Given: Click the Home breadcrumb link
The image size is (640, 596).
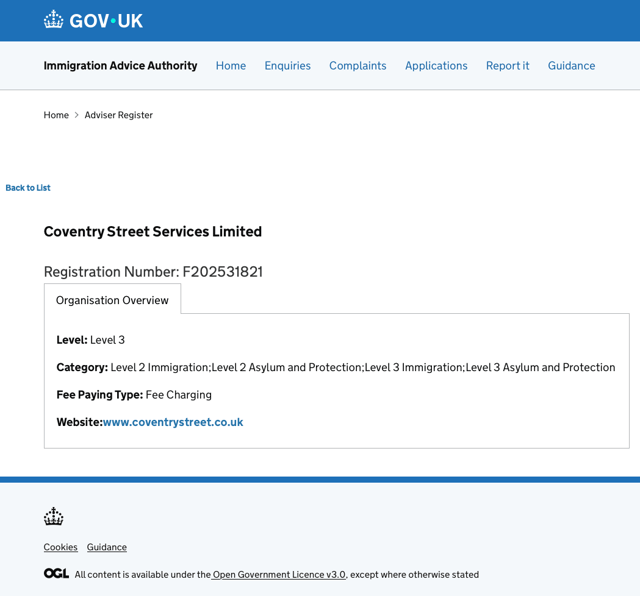Looking at the screenshot, I should 56,115.
